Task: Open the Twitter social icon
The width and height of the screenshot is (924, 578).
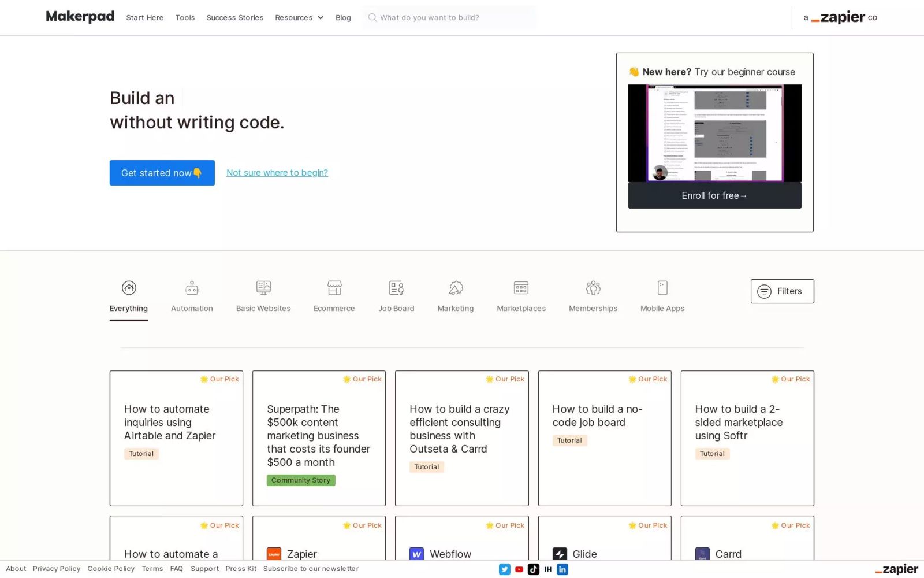Action: tap(505, 569)
